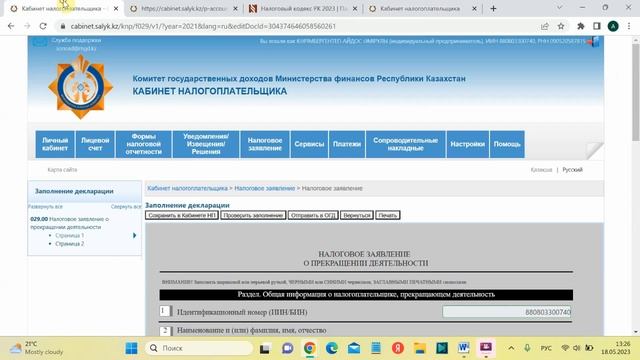This screenshot has width=640, height=360.
Task: Bookmark this page with star icon
Action: tap(561, 26)
